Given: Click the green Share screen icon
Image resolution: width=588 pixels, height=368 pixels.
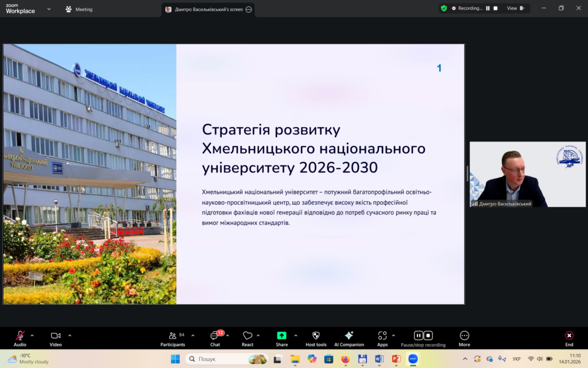Looking at the screenshot, I should click(x=281, y=336).
